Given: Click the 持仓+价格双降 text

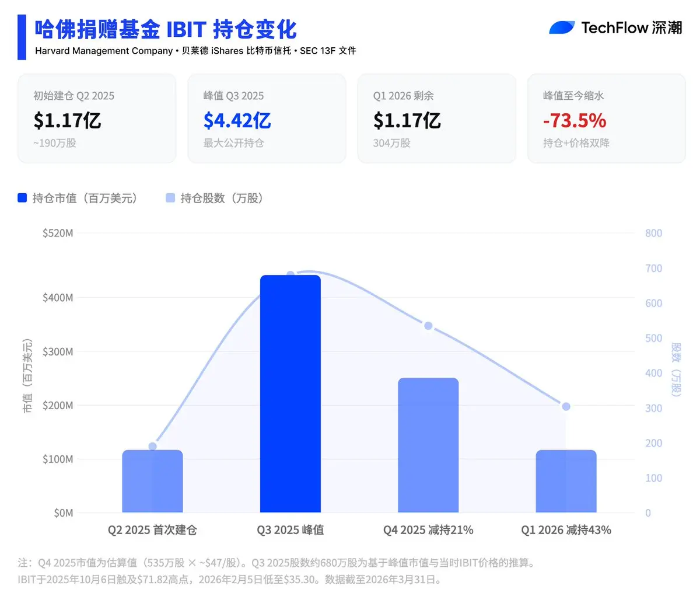Looking at the screenshot, I should [x=576, y=143].
